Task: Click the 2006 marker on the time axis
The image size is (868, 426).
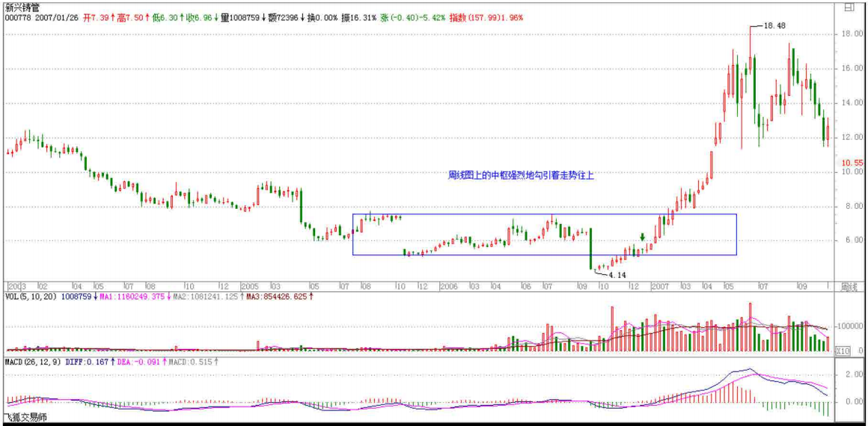Action: 448,287
